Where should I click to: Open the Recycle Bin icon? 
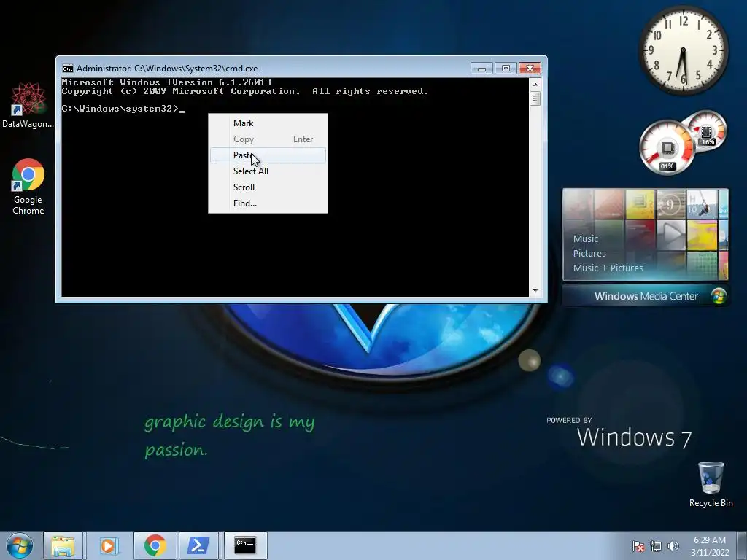[x=711, y=484]
